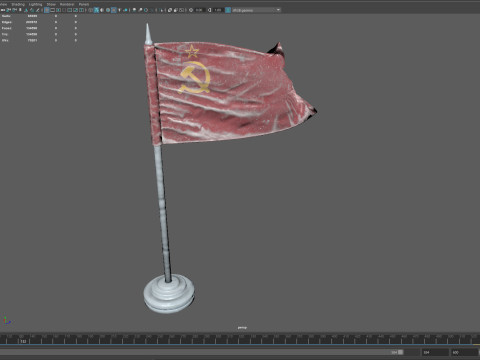Viewport: 480px width, 360px height.
Task: Click the Bookmarks icon in the panel toolbar
Action: pyautogui.click(x=20, y=10)
